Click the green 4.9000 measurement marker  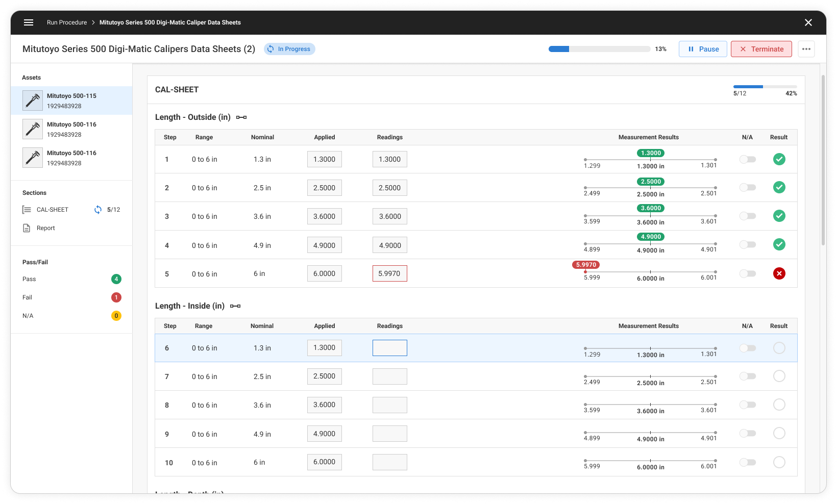[x=651, y=237]
